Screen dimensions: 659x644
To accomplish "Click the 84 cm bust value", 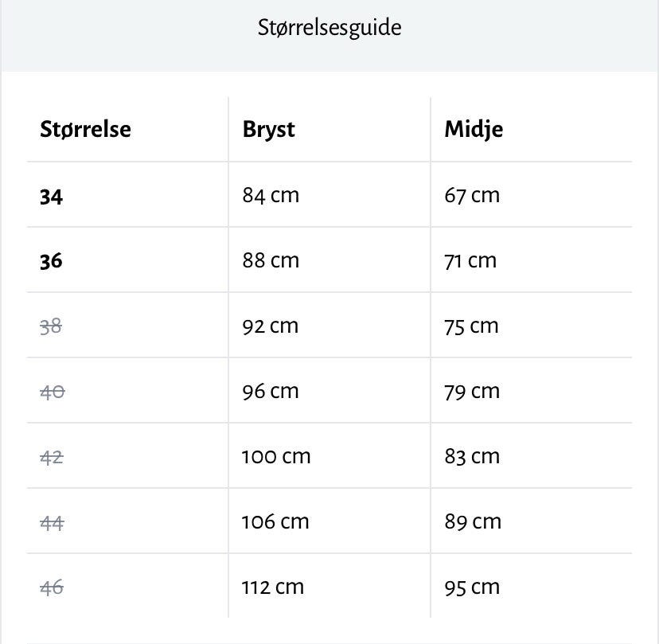I will [271, 195].
